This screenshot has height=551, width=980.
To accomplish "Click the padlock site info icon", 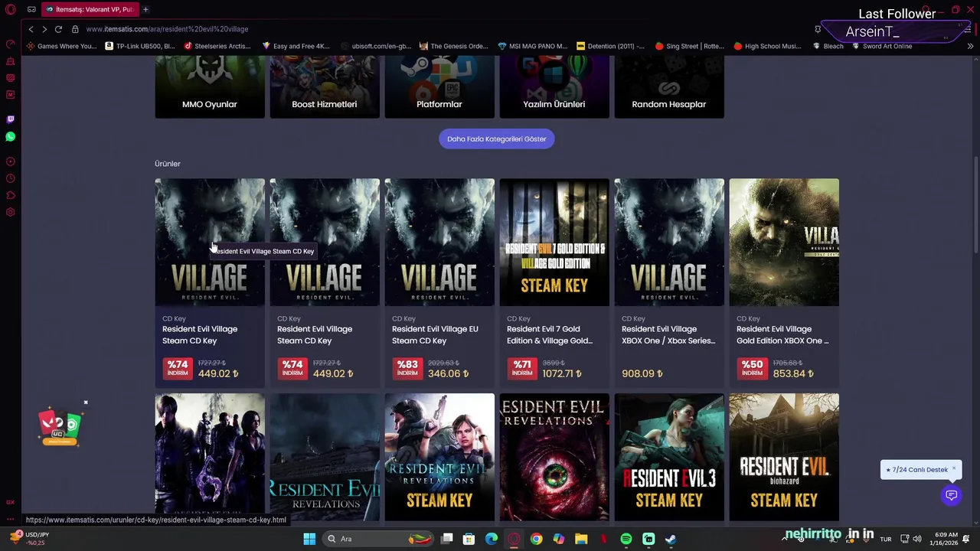I will pos(75,29).
